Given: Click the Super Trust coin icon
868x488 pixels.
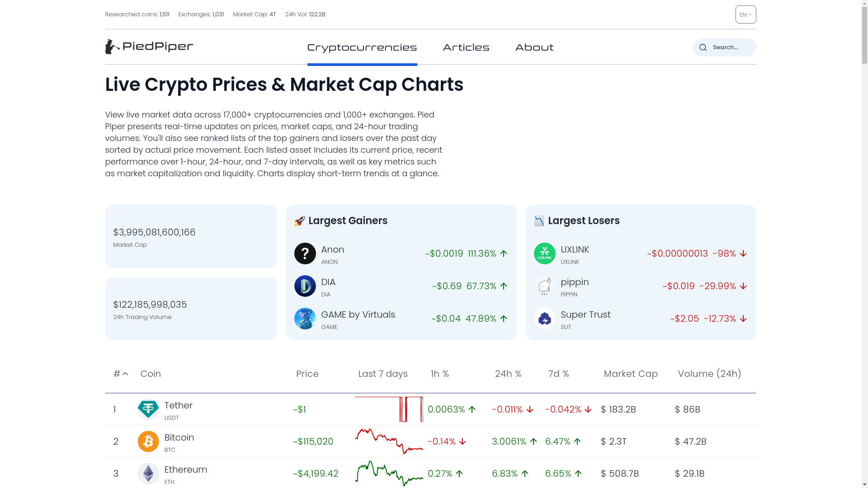Looking at the screenshot, I should pyautogui.click(x=545, y=319).
